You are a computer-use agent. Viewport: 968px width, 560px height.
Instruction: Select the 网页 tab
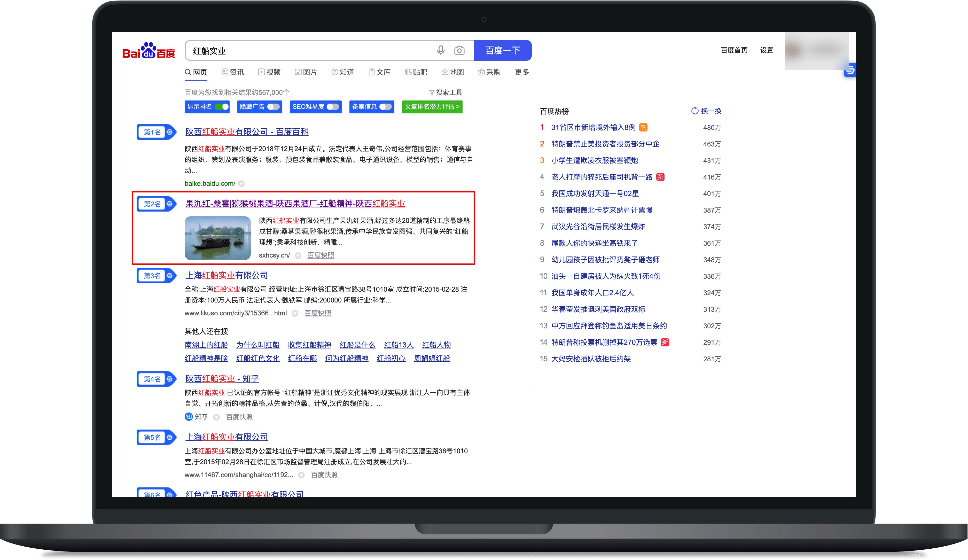click(196, 72)
